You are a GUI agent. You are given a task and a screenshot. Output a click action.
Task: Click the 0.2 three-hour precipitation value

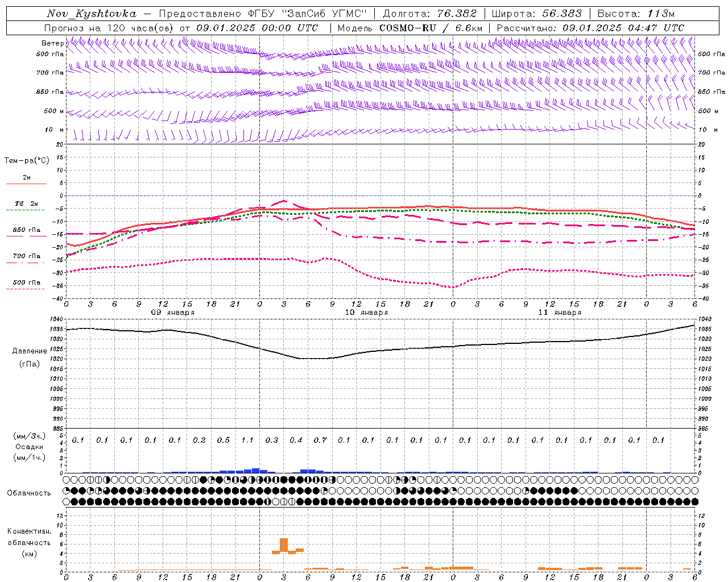198,440
